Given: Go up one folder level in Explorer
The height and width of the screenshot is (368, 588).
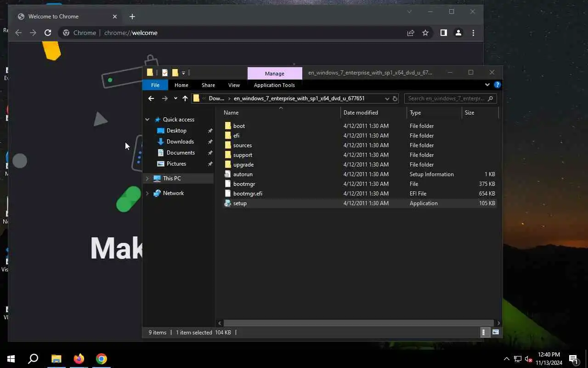Looking at the screenshot, I should tap(185, 98).
